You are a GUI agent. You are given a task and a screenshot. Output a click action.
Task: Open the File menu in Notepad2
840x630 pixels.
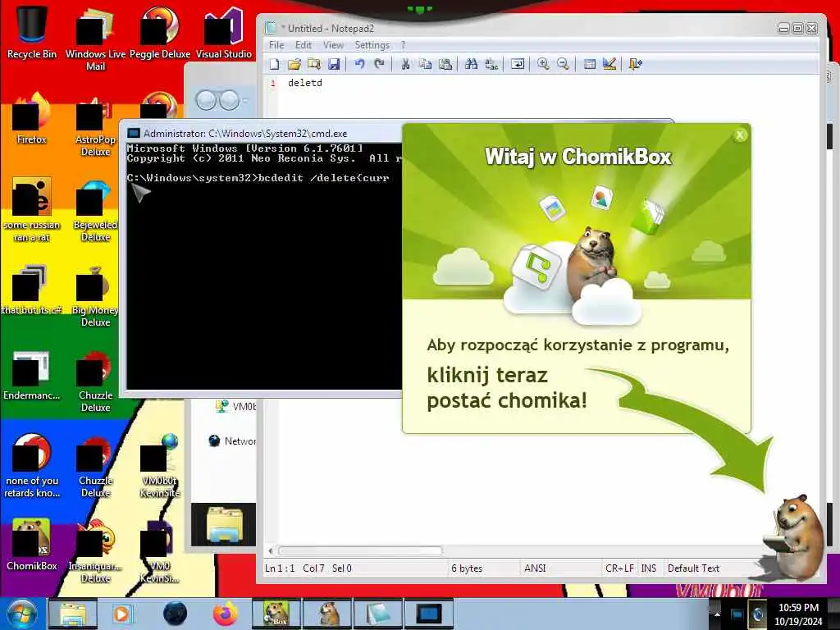tap(276, 45)
